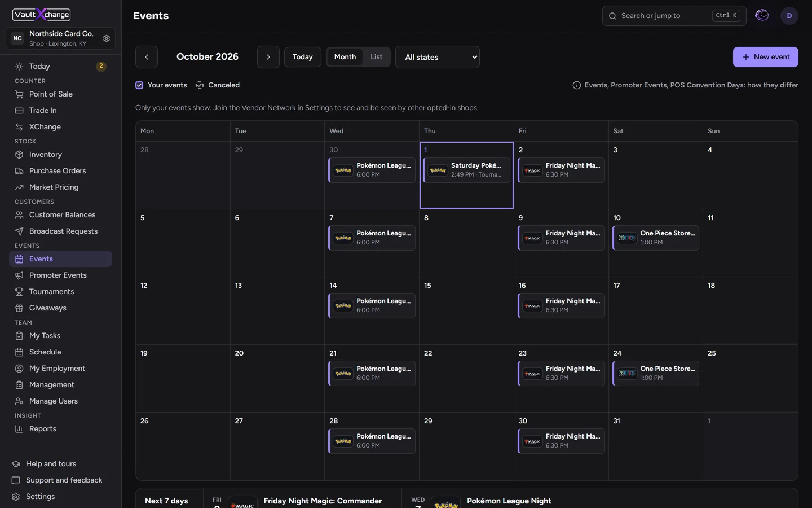Open Reports page from sidebar
The image size is (812, 508).
click(x=60, y=428)
